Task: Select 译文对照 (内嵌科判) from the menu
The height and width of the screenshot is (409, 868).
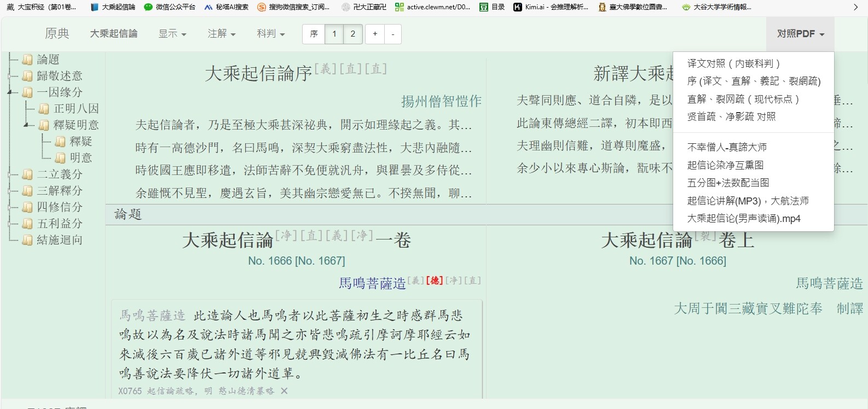Action: [x=733, y=63]
